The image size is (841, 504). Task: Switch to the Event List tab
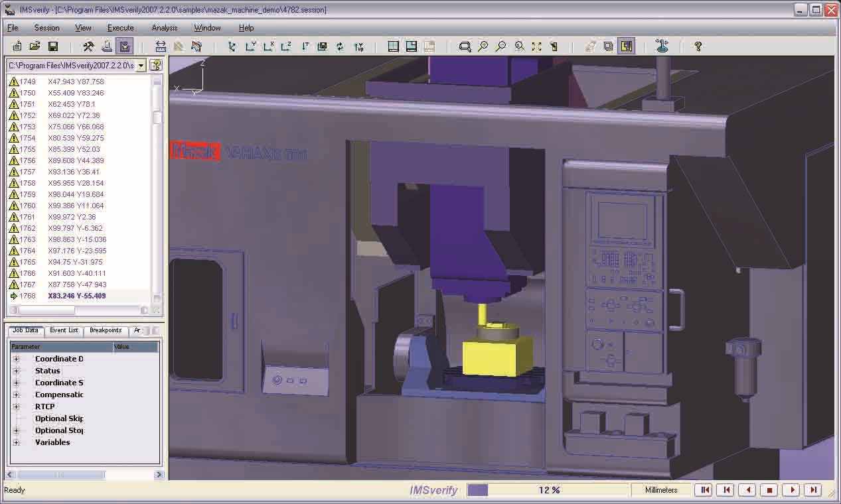[64, 330]
